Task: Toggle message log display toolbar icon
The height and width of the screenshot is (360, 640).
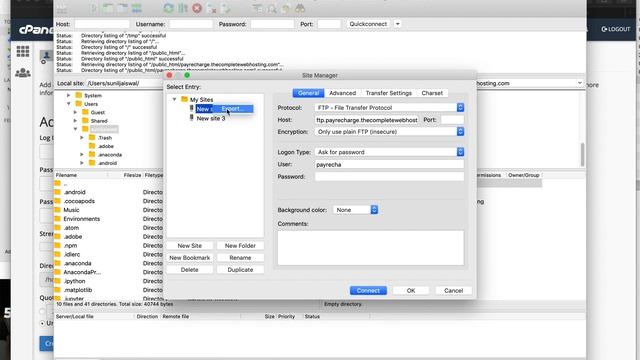Action: click(94, 8)
